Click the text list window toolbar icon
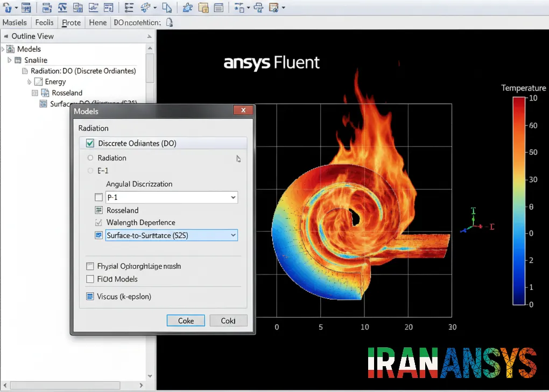The image size is (549, 392). [219, 7]
